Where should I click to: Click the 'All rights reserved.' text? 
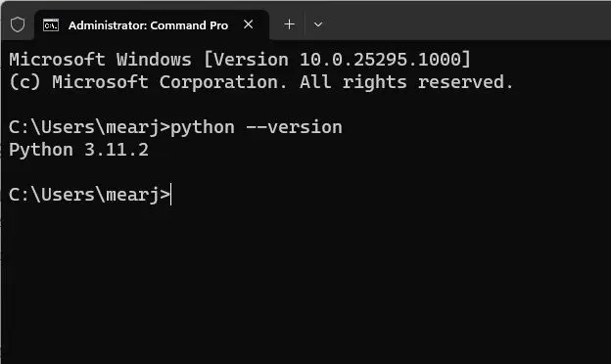tap(406, 82)
